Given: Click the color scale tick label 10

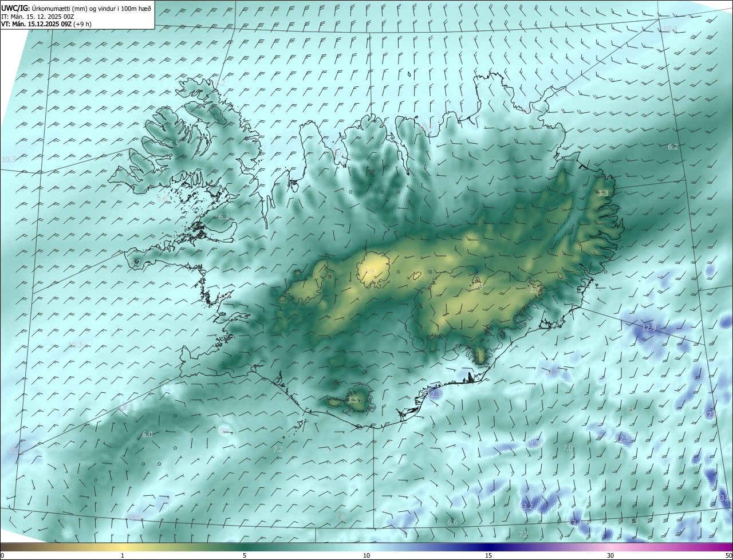Looking at the screenshot, I should (366, 555).
